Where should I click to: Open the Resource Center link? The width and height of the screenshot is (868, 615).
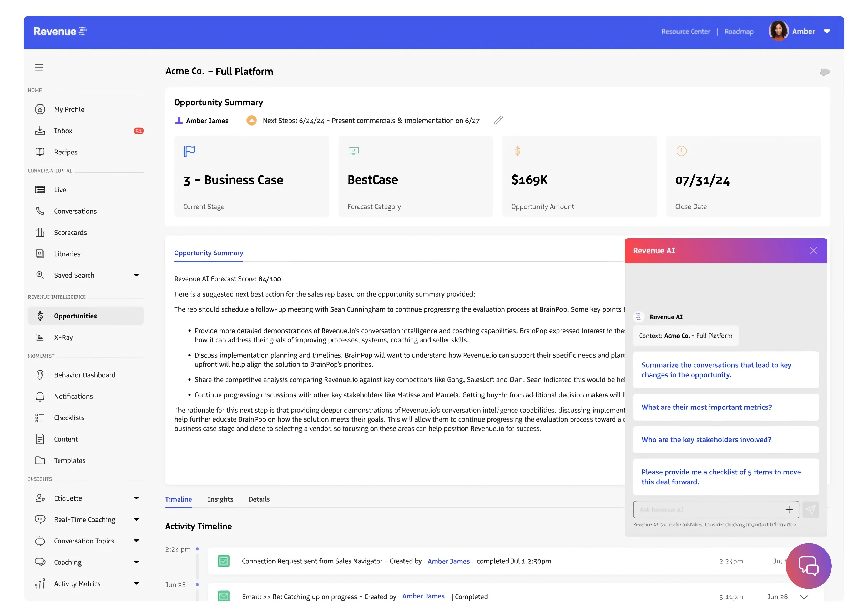[x=685, y=31]
